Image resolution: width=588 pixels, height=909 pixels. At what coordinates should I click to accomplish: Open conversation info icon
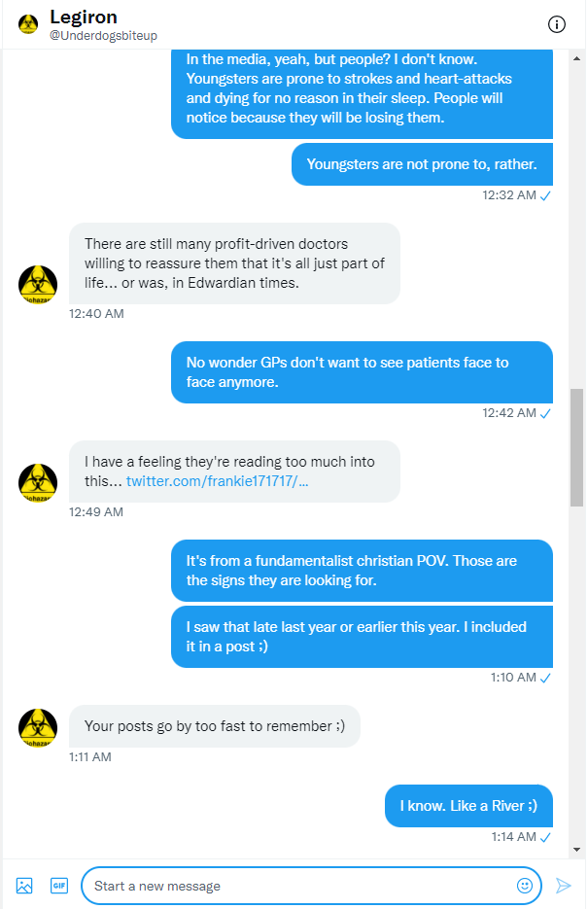click(557, 24)
